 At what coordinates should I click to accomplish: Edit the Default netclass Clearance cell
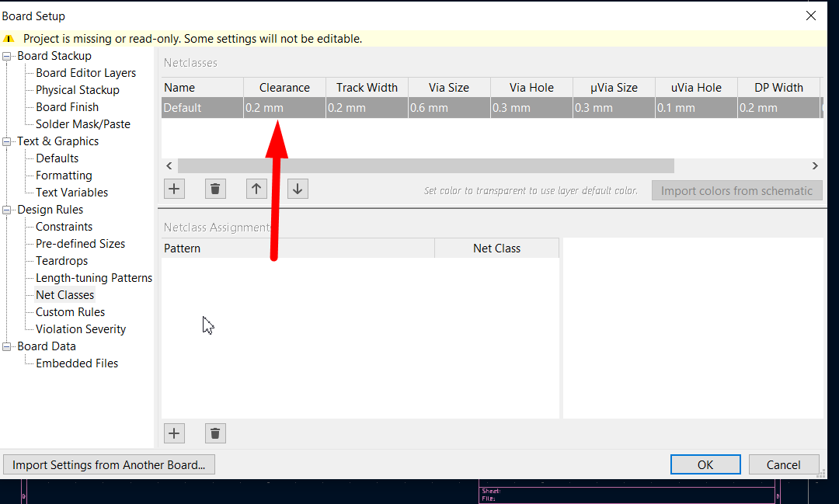[284, 108]
